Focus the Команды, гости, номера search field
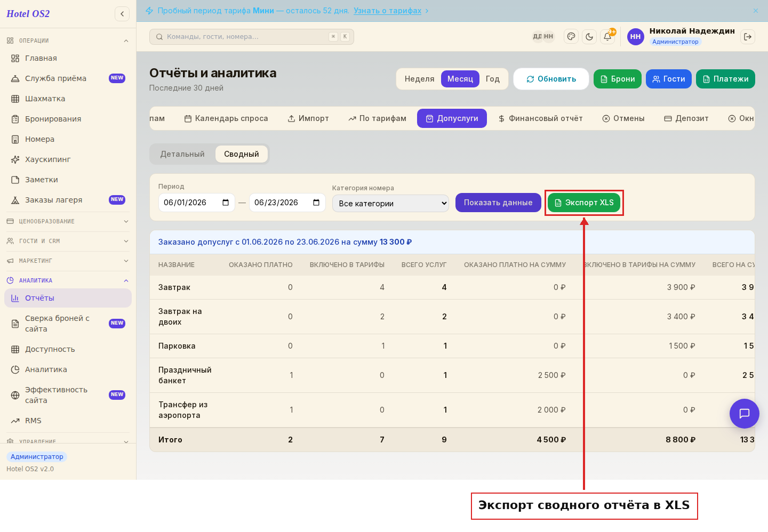This screenshot has height=532, width=768. tap(252, 37)
